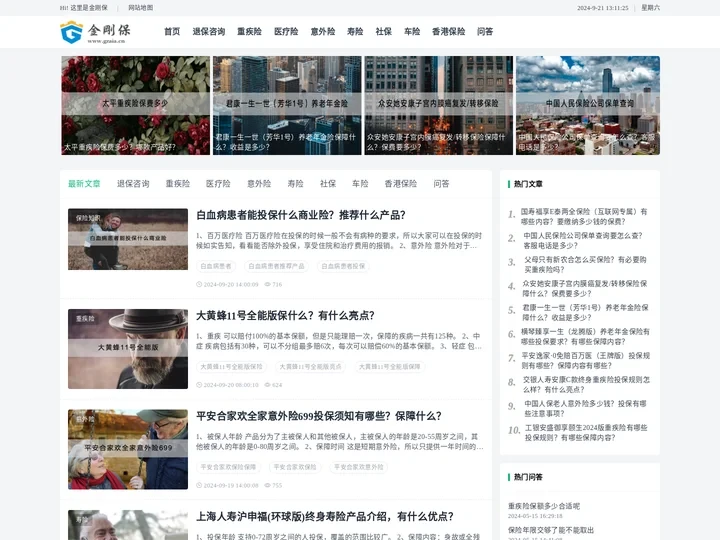
Task: Open hot article 2 中国人民保险公司保单查询
Action: (583, 240)
